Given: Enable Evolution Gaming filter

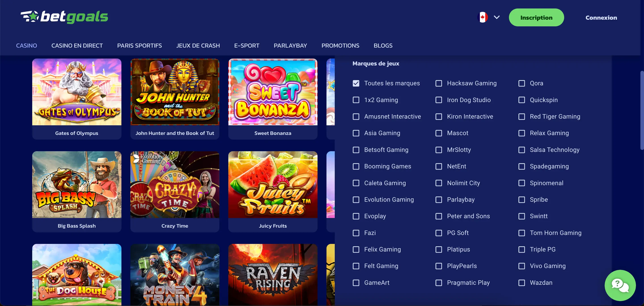Looking at the screenshot, I should click(356, 200).
